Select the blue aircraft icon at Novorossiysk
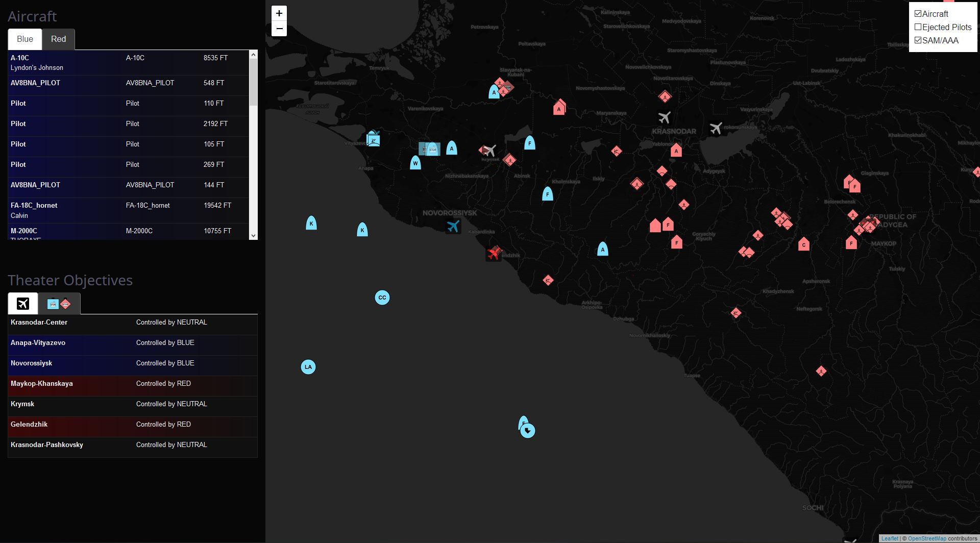Image resolution: width=980 pixels, height=543 pixels. 453,226
